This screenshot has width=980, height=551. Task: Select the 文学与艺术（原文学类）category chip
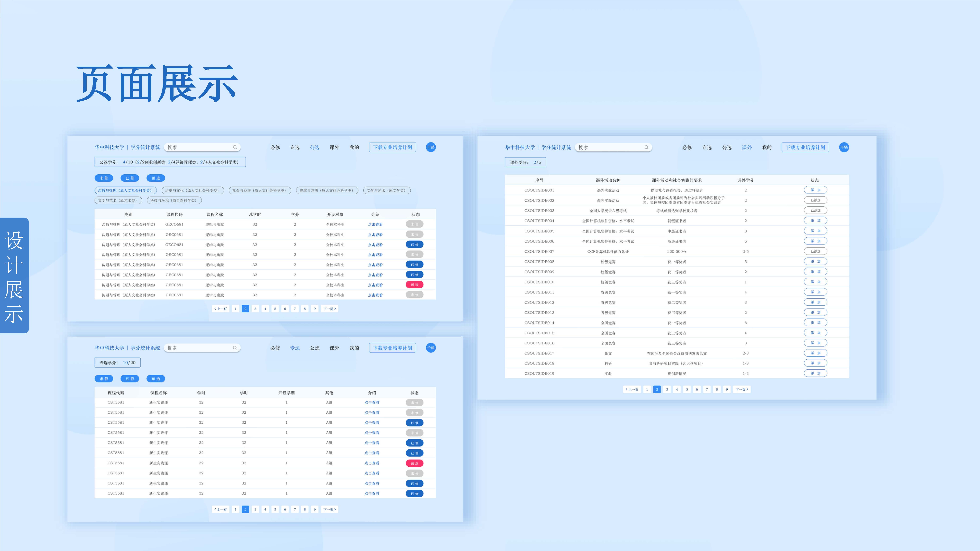click(387, 191)
